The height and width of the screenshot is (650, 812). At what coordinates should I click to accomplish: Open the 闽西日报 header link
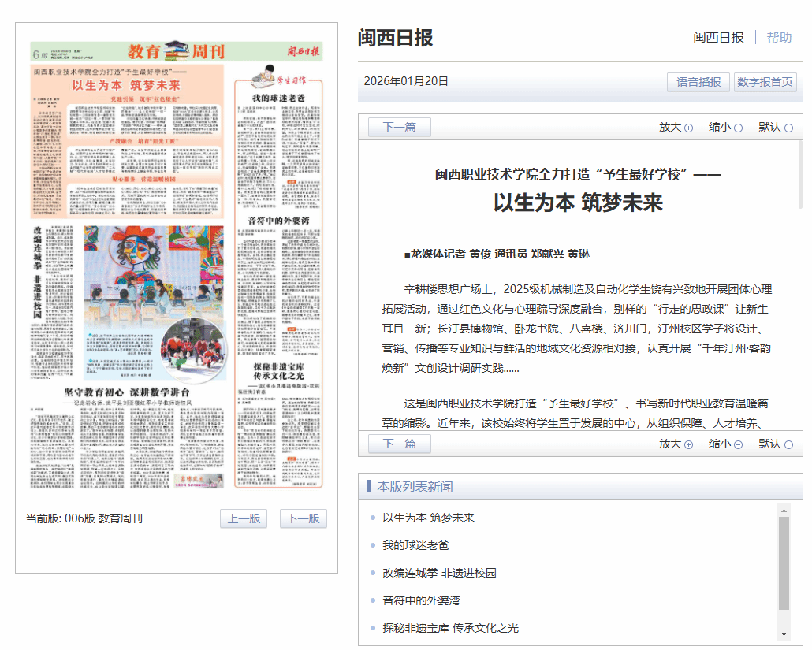(x=718, y=37)
